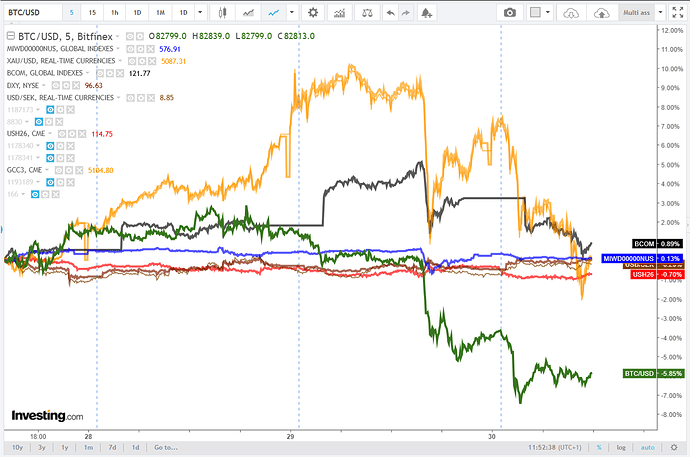Select the 5 minute timeframe
This screenshot has width=690, height=457.
[x=72, y=13]
